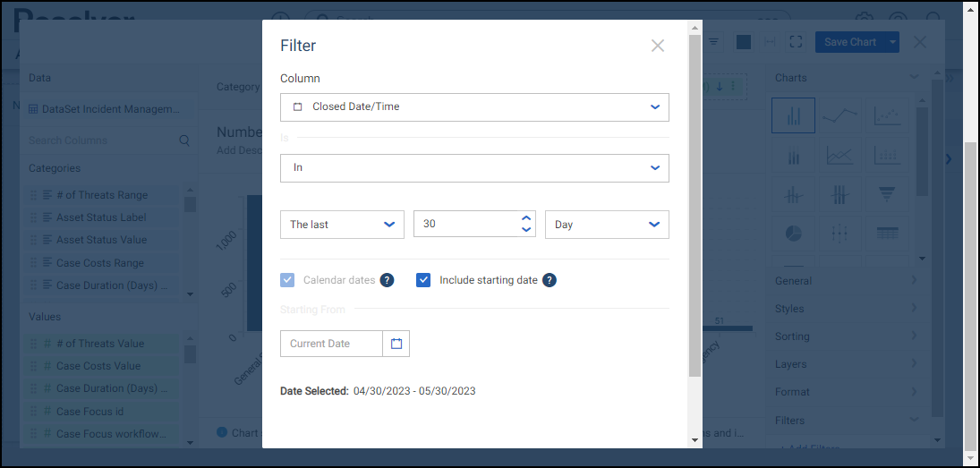Viewport: 980px width, 468px height.
Task: Select the 'Case Costs Value' item
Action: pyautogui.click(x=102, y=366)
